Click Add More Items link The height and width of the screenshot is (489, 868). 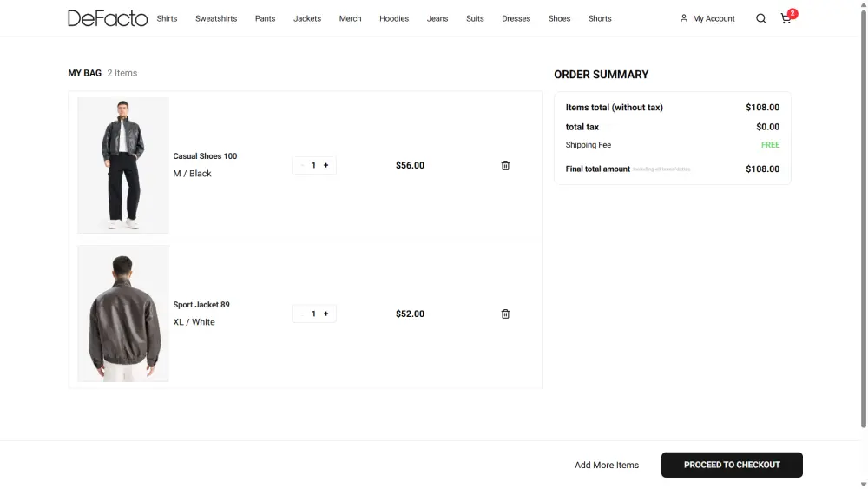click(607, 466)
